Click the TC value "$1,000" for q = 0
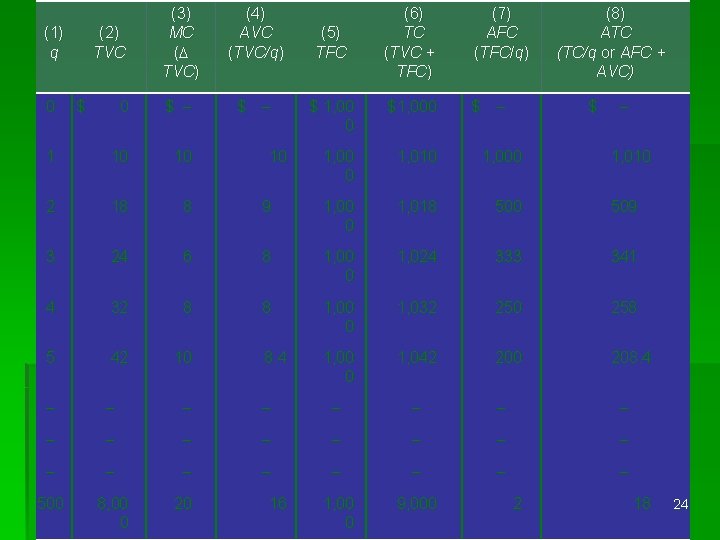 [x=412, y=107]
